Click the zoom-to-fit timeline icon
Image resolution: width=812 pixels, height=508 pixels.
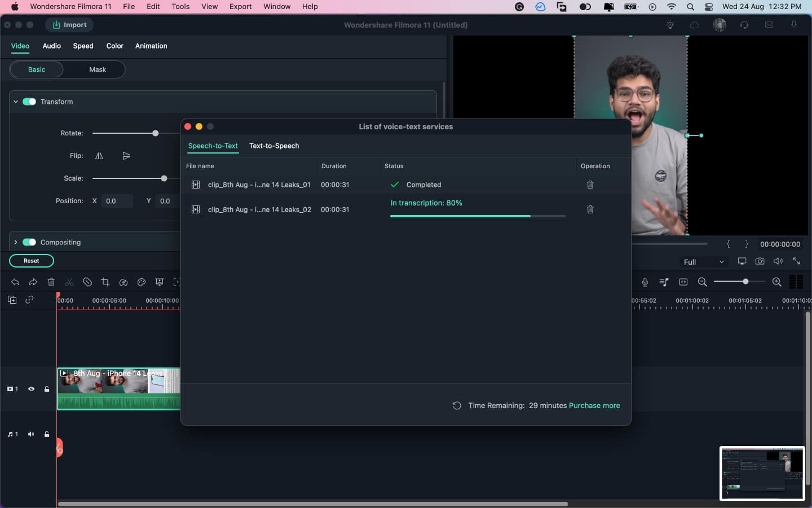[683, 282]
